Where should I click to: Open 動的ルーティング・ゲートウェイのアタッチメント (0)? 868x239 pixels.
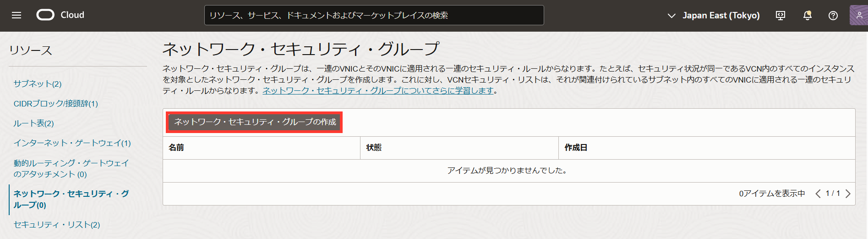pos(71,168)
